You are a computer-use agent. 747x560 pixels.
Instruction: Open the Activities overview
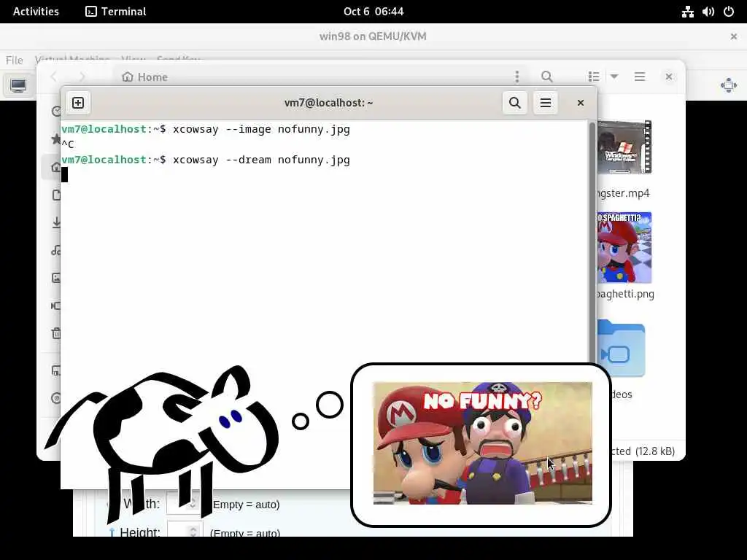36,12
